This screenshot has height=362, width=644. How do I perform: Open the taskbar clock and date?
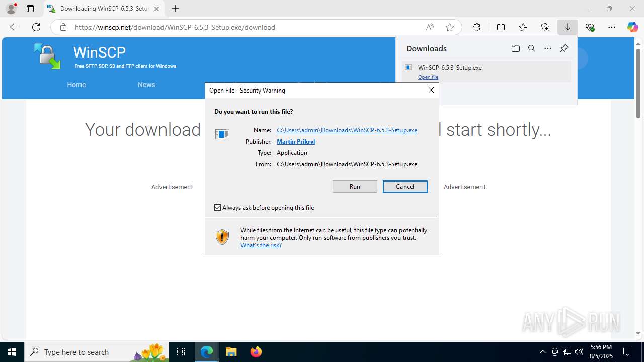(x=602, y=351)
